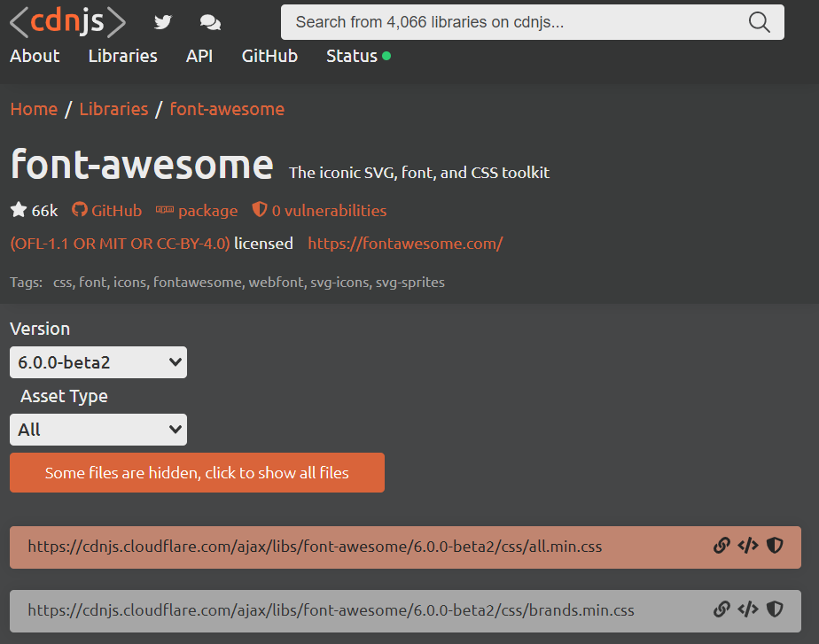
Task: Visit https://fontawesome.com/ link
Action: 405,244
